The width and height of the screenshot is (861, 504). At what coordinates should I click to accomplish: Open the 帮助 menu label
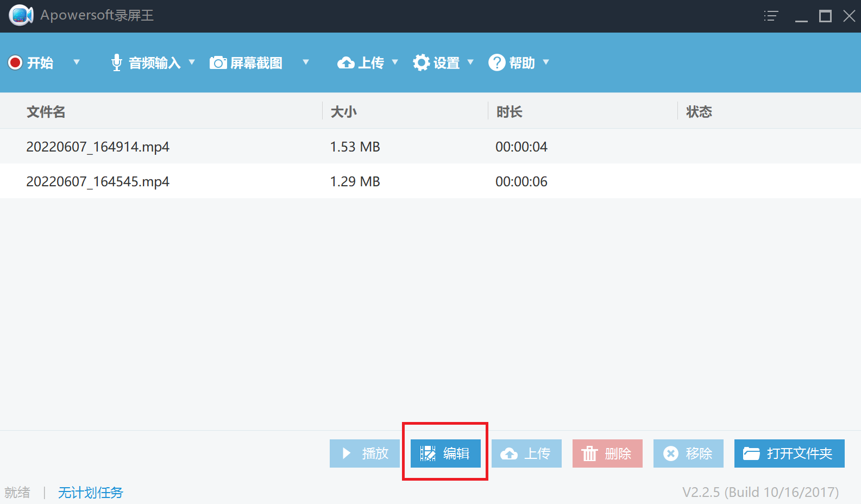(x=522, y=63)
